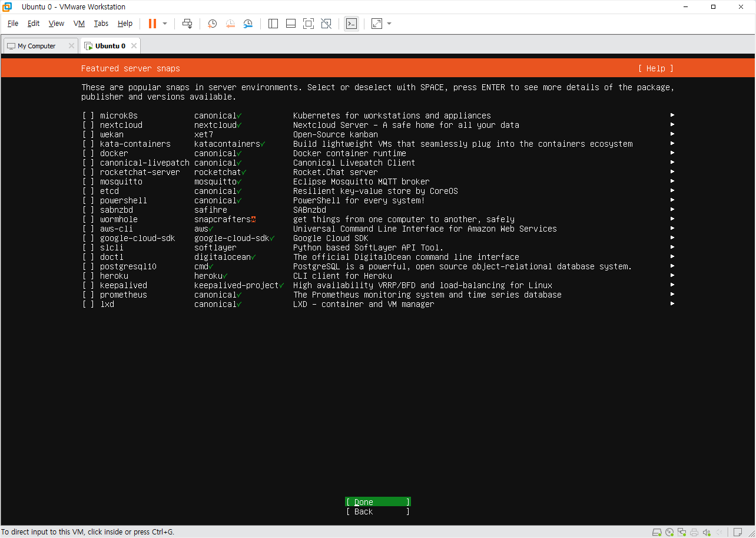Click doctl snap name
The image size is (756, 538).
coord(112,257)
